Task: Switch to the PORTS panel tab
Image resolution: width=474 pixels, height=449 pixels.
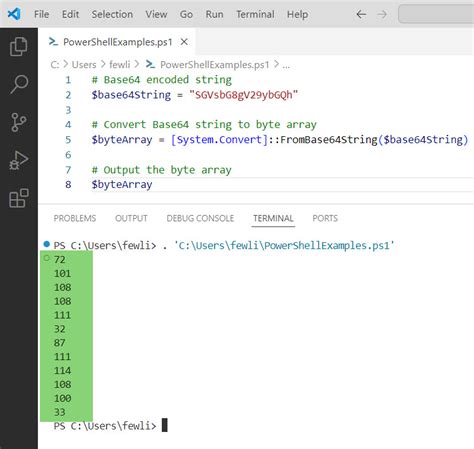Action: [x=325, y=218]
